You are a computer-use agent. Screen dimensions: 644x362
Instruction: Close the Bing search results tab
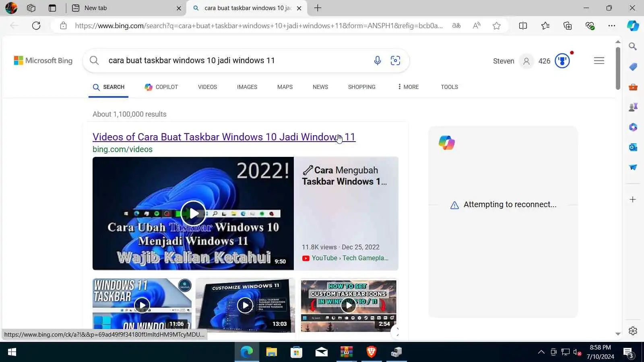pyautogui.click(x=299, y=8)
